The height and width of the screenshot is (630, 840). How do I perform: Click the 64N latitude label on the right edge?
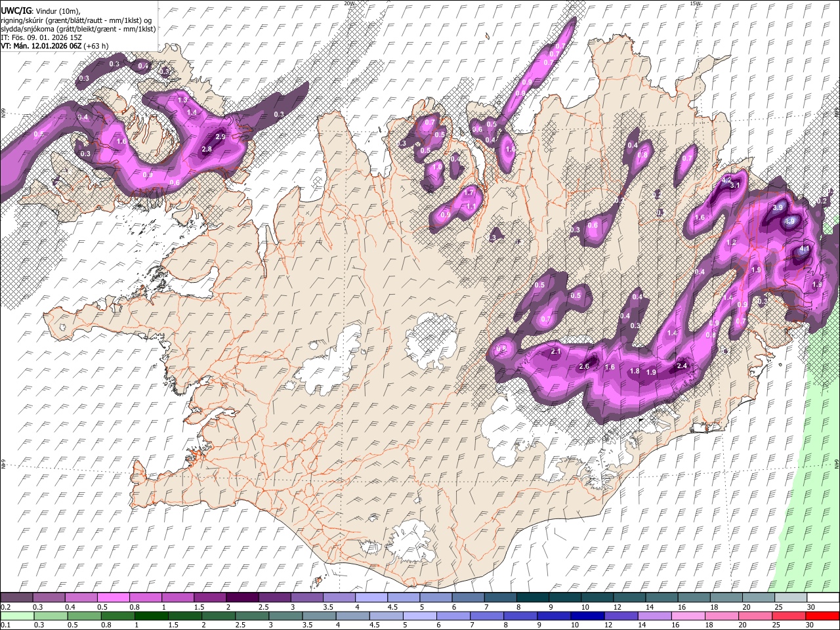837,463
